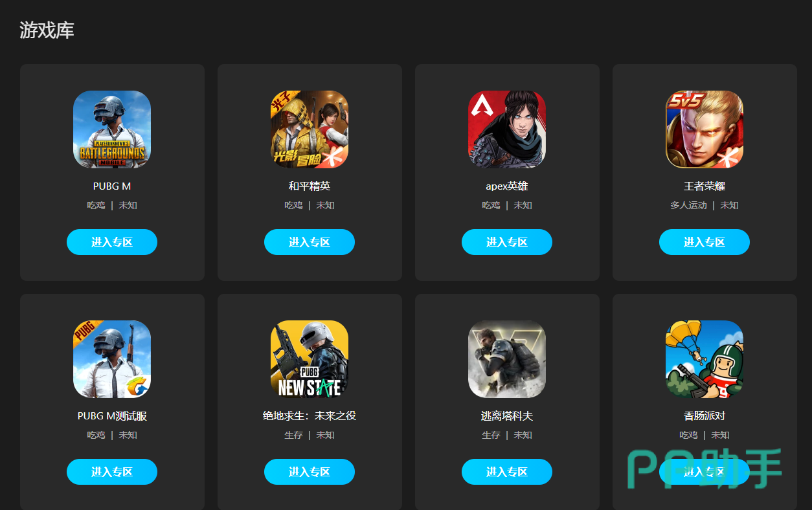Click 进入专区 under 和平精英
812x510 pixels.
click(310, 242)
